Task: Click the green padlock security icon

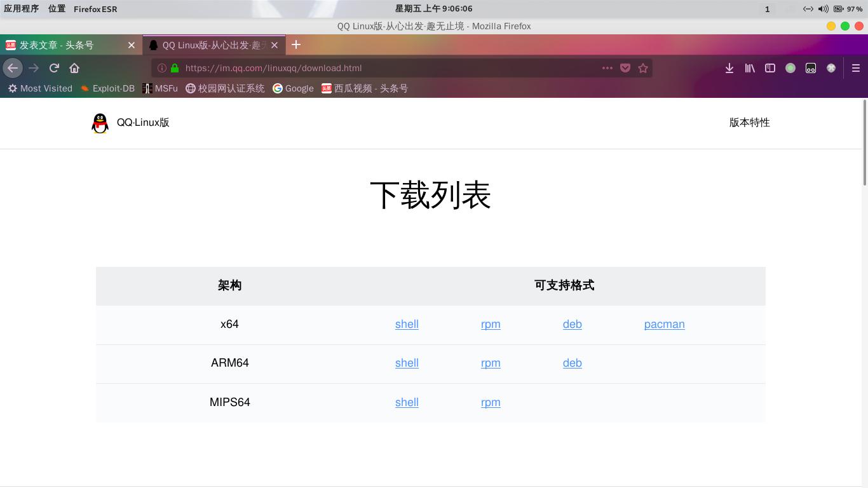Action: 175,68
